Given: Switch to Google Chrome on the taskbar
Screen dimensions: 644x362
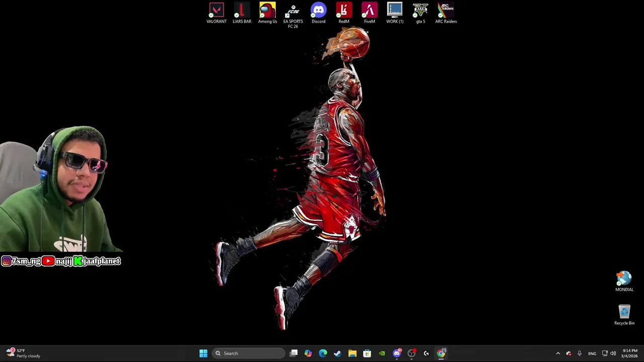Looking at the screenshot, I should tap(441, 353).
